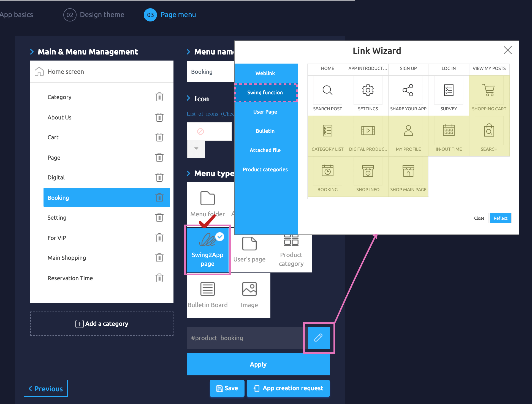Pick the Digital Product video icon
This screenshot has width=532, height=404.
[368, 131]
